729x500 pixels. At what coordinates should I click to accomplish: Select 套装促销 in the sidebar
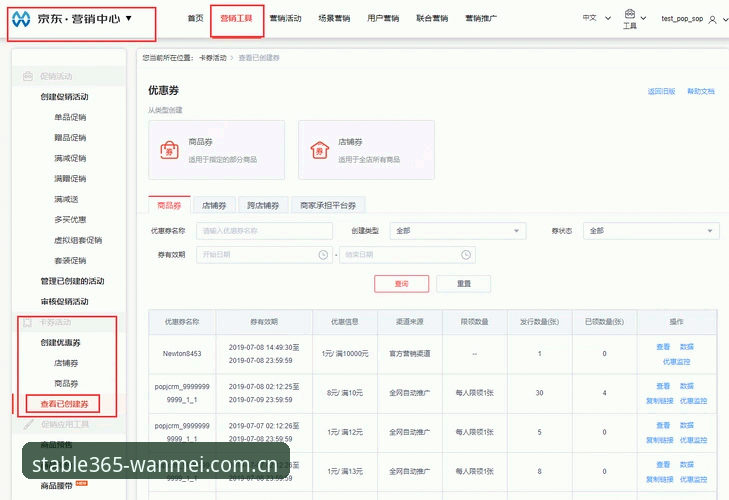(x=70, y=260)
